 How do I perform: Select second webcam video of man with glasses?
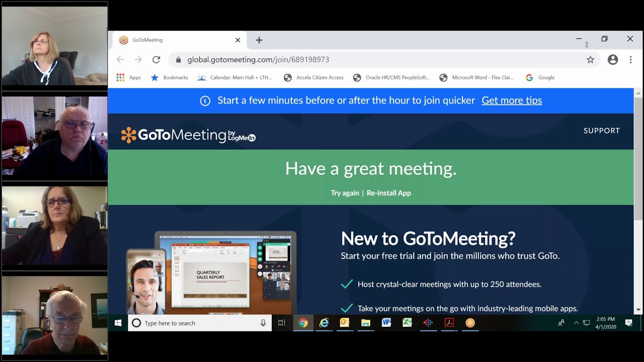pyautogui.click(x=54, y=136)
